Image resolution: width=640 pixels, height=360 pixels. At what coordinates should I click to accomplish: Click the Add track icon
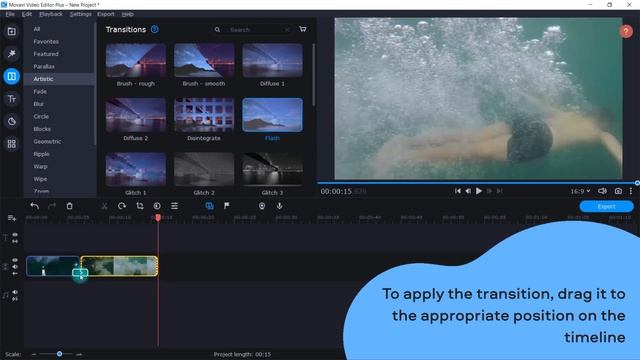point(12,218)
